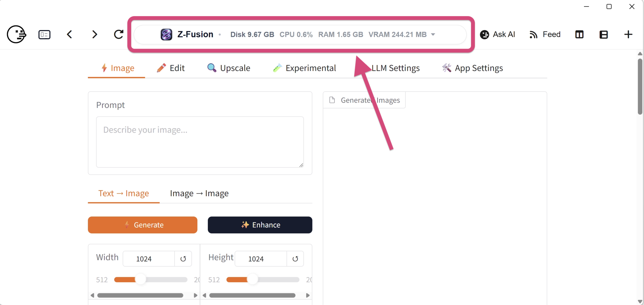Open the Pinokio home logo icon
Image resolution: width=644 pixels, height=305 pixels.
(x=17, y=34)
